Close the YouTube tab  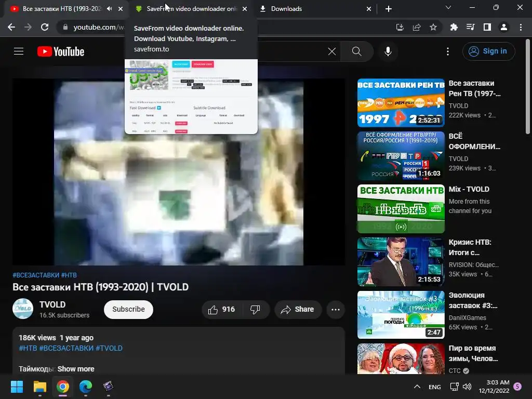tap(121, 9)
